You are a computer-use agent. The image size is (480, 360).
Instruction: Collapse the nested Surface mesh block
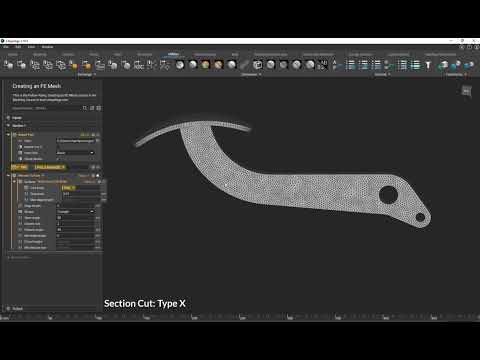coord(14,182)
